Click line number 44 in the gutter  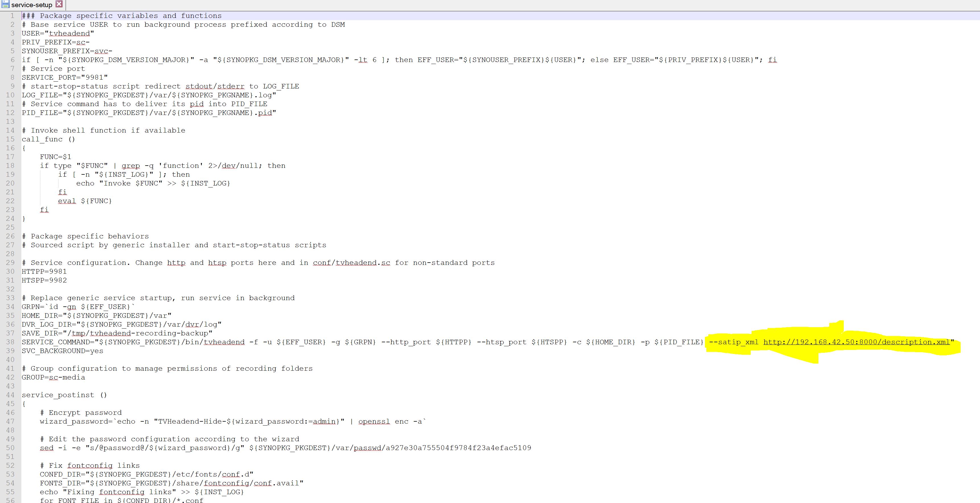(x=10, y=395)
